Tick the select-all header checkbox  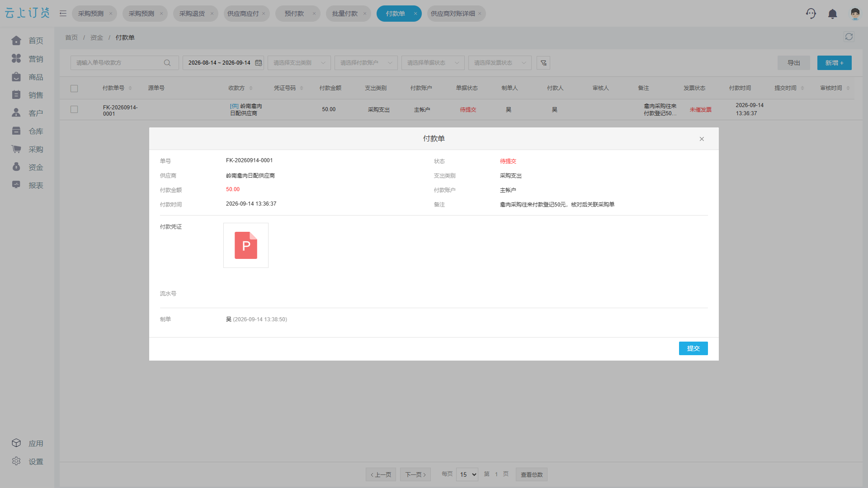tap(74, 89)
